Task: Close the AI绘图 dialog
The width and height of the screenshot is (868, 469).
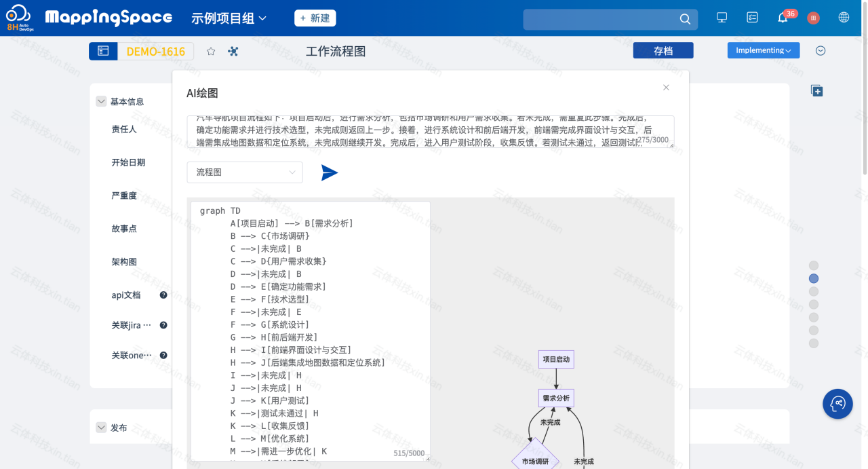Action: 666,88
